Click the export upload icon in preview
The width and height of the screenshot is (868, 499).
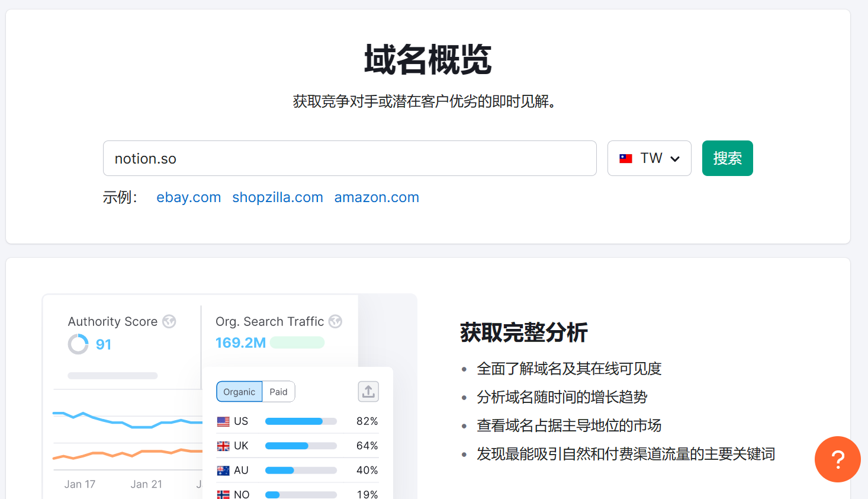pos(368,391)
